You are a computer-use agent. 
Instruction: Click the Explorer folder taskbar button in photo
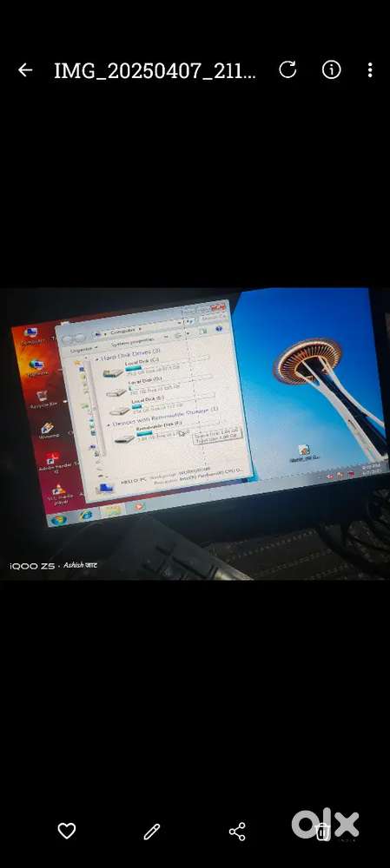(113, 510)
